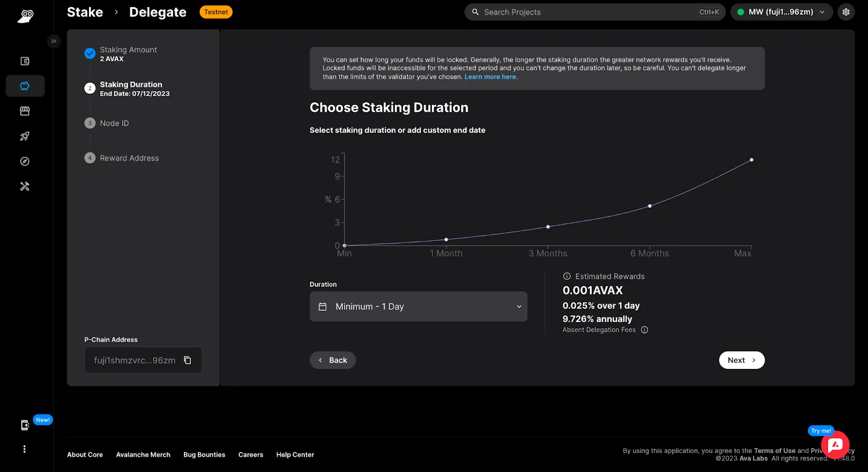
Task: Open the storefront sidebar icon
Action: pyautogui.click(x=25, y=111)
